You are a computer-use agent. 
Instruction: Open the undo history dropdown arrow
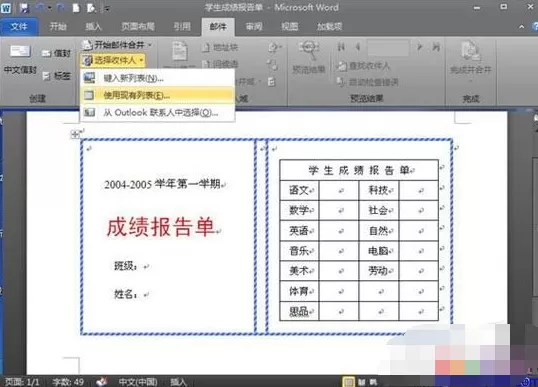point(50,8)
